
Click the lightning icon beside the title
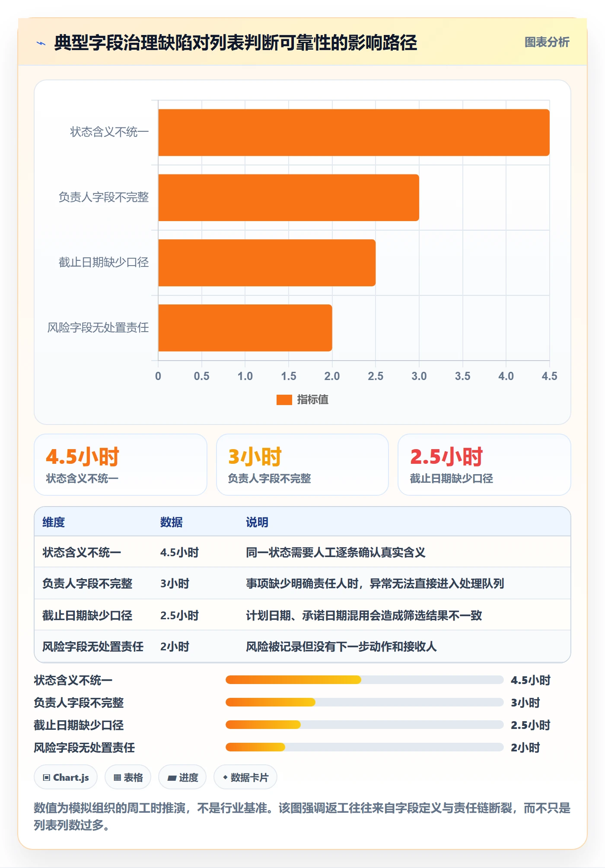(x=41, y=43)
